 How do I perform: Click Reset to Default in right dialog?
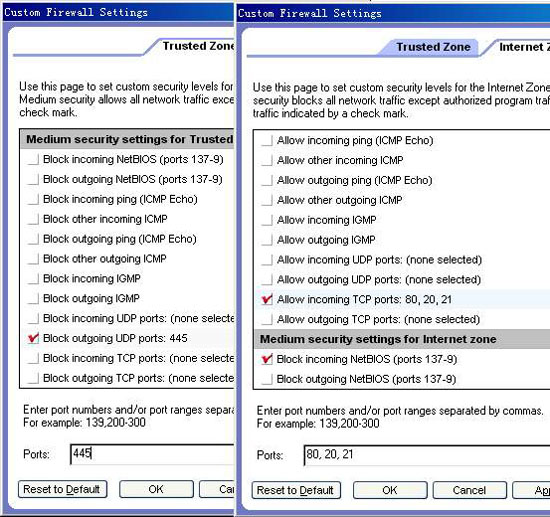click(x=296, y=490)
